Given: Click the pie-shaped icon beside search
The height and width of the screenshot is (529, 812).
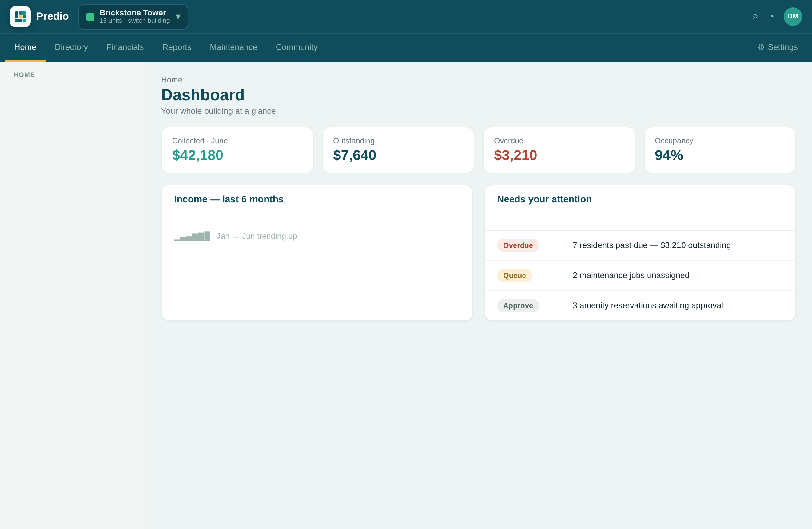Looking at the screenshot, I should click(772, 16).
